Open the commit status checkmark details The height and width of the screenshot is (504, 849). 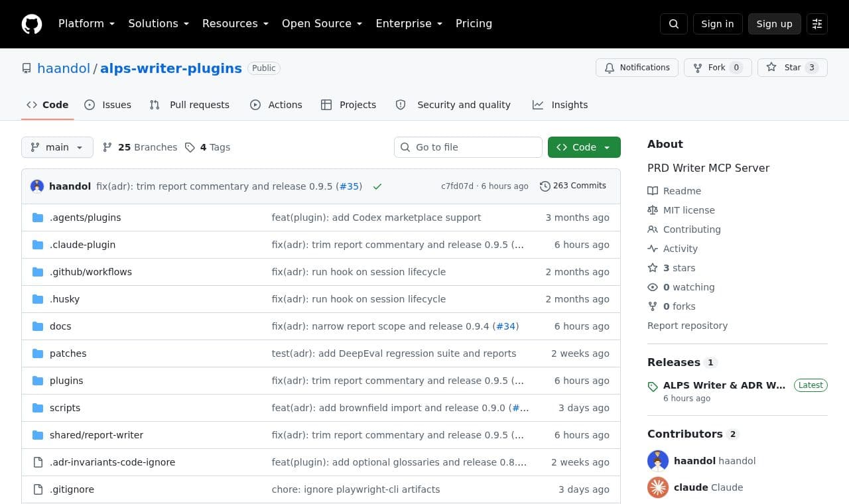pyautogui.click(x=377, y=186)
